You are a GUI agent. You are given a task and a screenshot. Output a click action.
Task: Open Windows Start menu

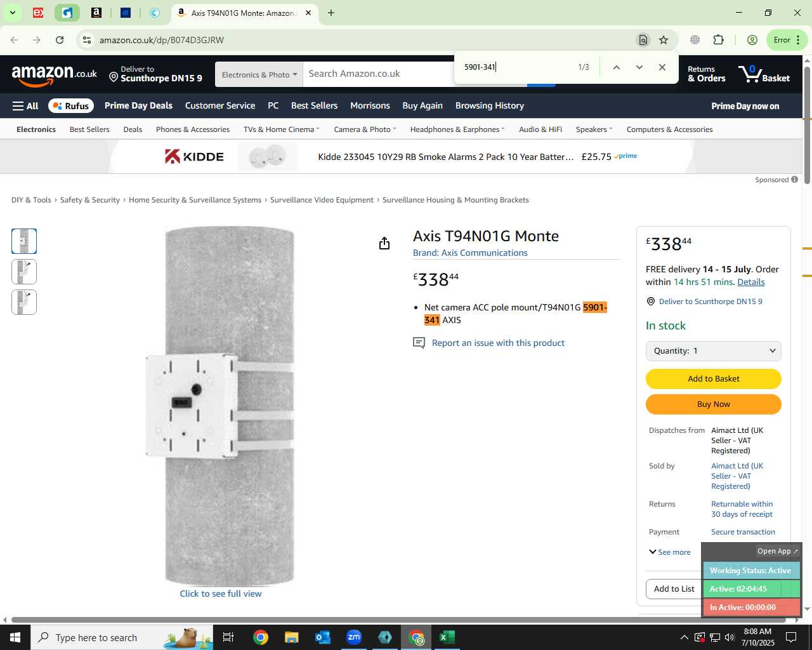click(x=15, y=637)
